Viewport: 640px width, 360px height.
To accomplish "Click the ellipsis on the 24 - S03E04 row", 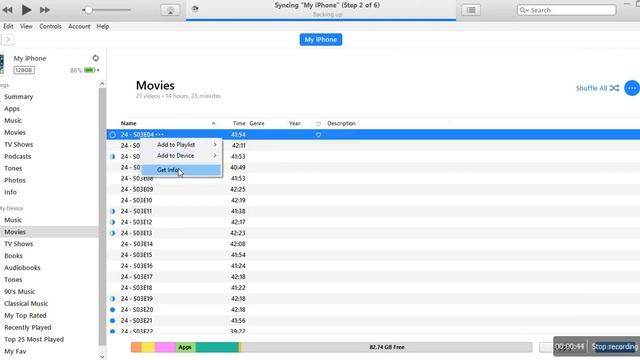I will coord(160,134).
